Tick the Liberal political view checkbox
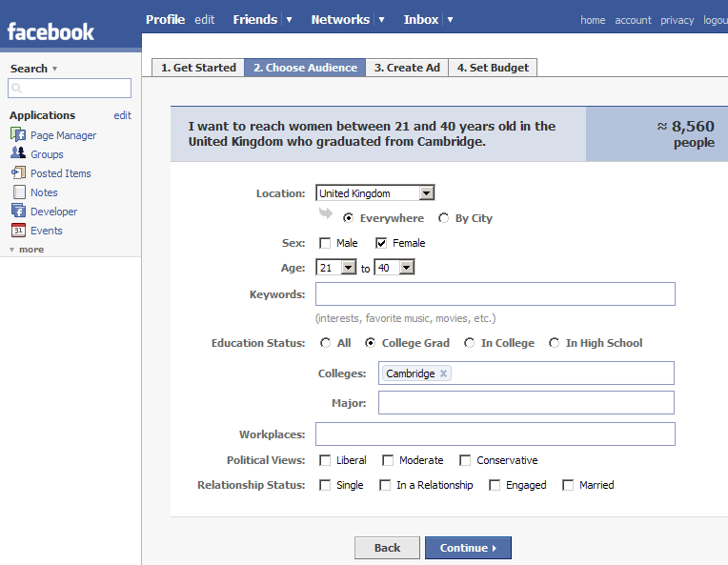728x565 pixels. [x=325, y=460]
